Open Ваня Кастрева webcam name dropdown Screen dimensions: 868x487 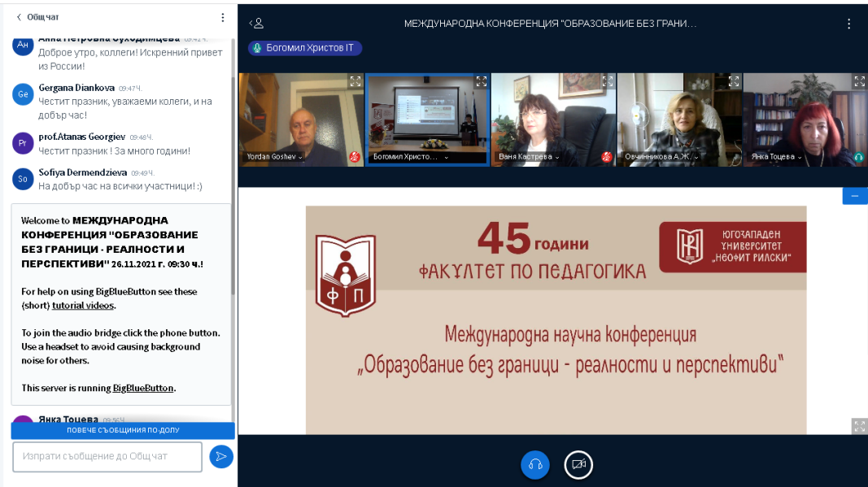click(x=529, y=157)
